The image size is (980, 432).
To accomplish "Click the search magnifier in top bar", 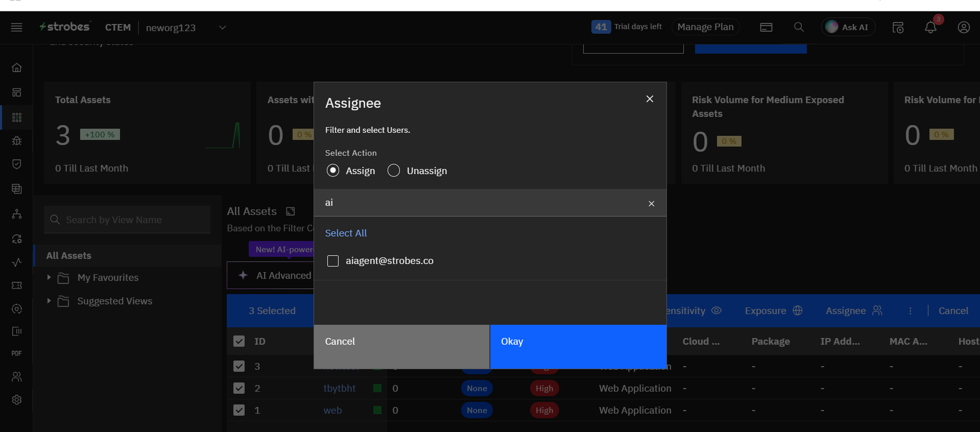I will (799, 27).
